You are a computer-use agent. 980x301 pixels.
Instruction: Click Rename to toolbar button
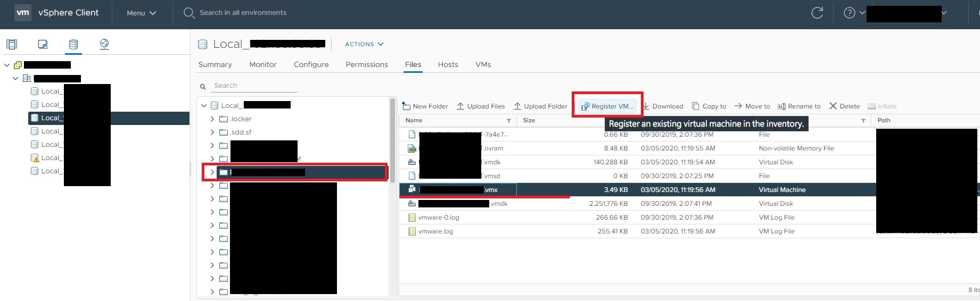(799, 106)
